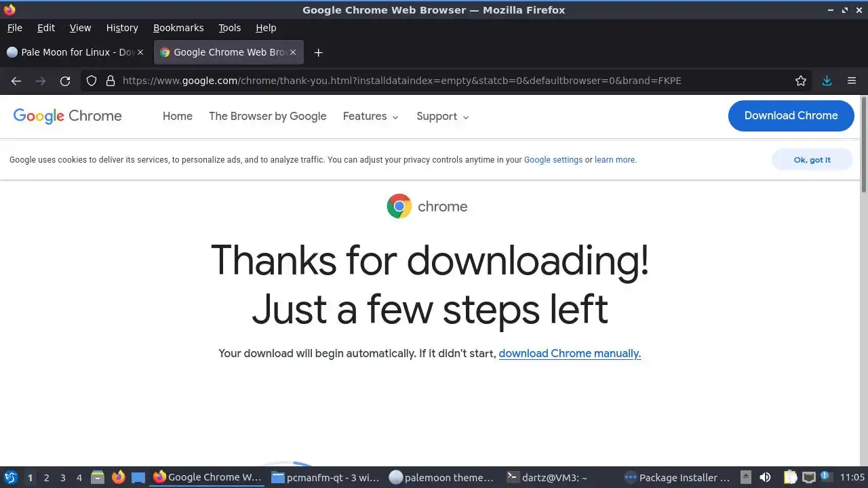The width and height of the screenshot is (868, 488).
Task: Close the Pale Moon for Linux tab
Action: (x=140, y=52)
